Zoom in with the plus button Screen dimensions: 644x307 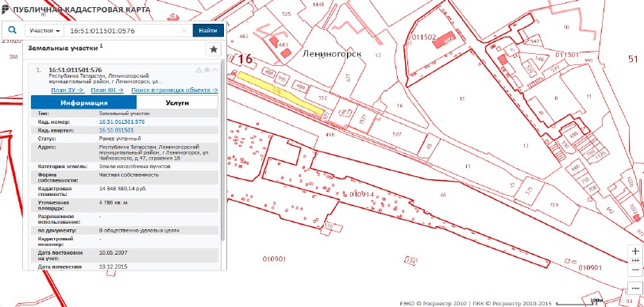tap(635, 251)
